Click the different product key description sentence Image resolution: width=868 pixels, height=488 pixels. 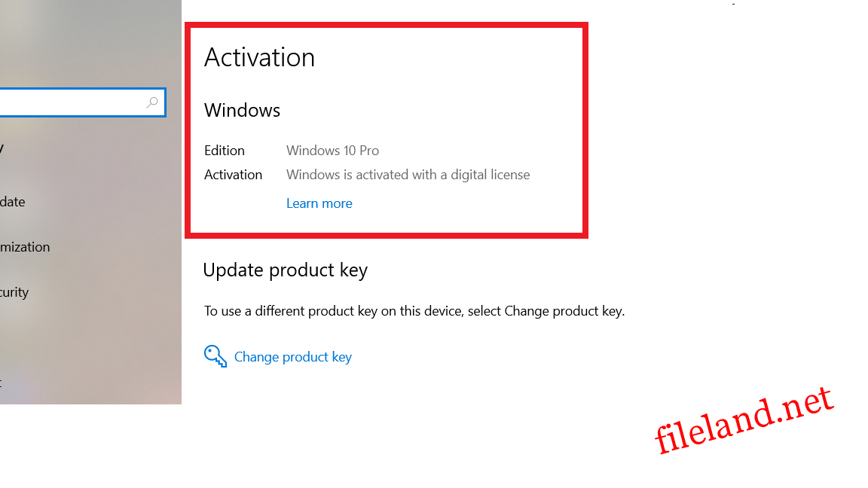pyautogui.click(x=414, y=311)
